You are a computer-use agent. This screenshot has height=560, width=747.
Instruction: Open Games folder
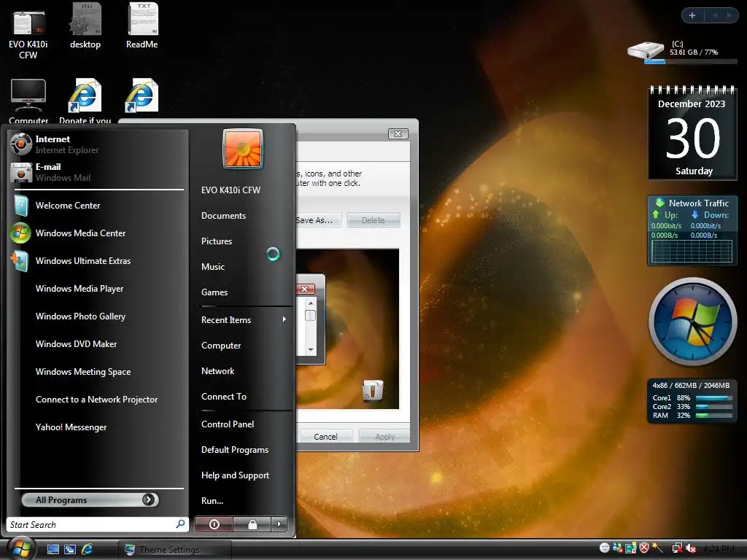pos(214,292)
